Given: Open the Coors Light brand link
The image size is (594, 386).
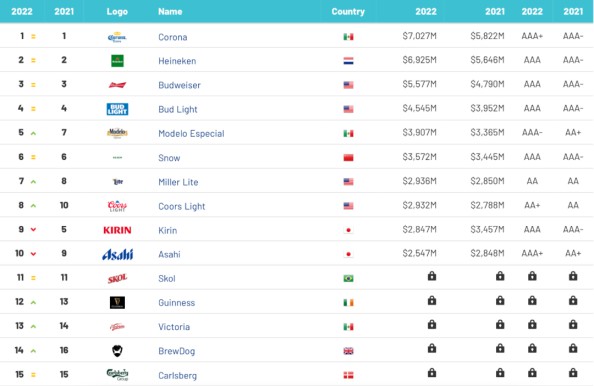Looking at the screenshot, I should coord(182,206).
